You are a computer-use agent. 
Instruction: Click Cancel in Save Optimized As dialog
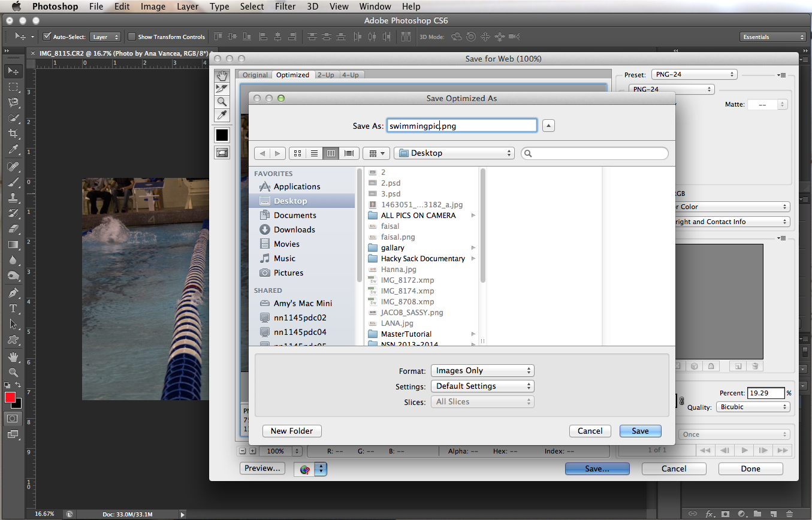(590, 431)
